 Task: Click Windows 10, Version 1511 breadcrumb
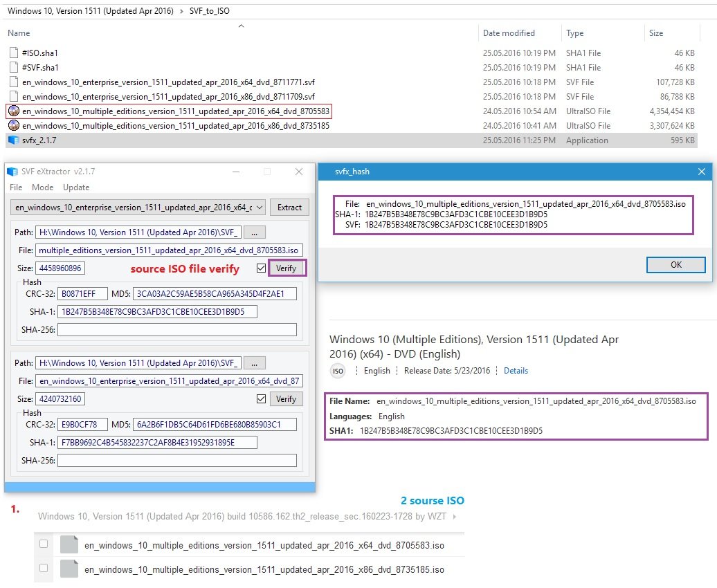click(91, 11)
